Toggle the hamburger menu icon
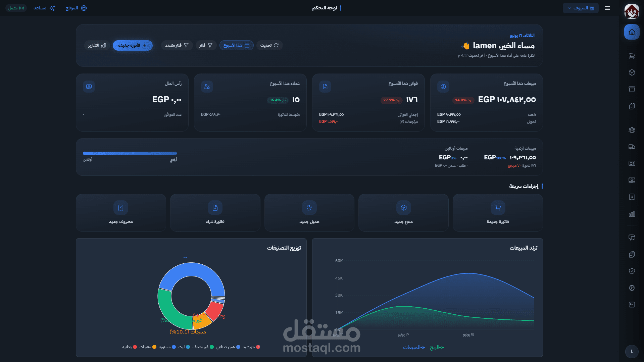644x362 pixels. tap(607, 8)
